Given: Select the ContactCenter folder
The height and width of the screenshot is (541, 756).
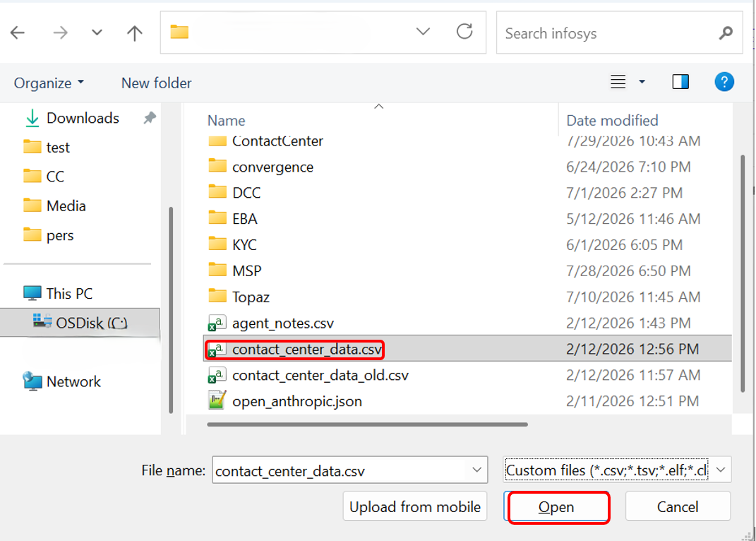Looking at the screenshot, I should 277,141.
